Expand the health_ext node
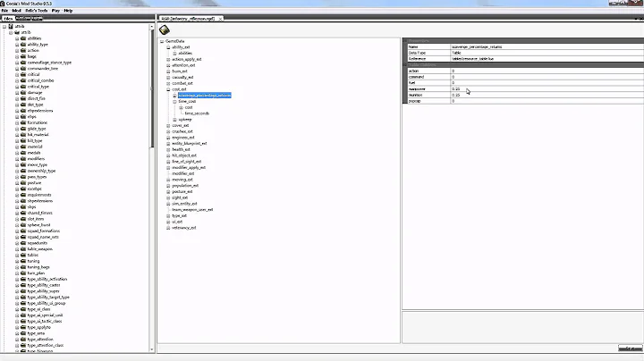The image size is (644, 361). (x=168, y=149)
